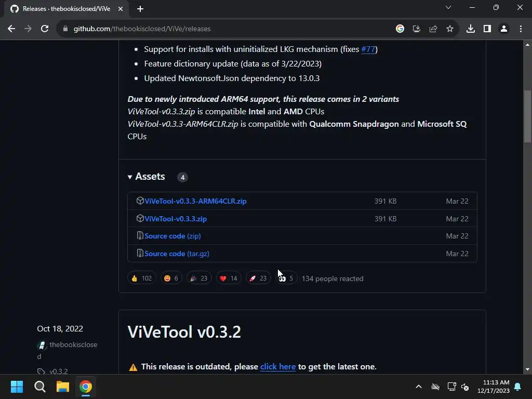
Task: Click the network display tray icon
Action: pos(451,387)
